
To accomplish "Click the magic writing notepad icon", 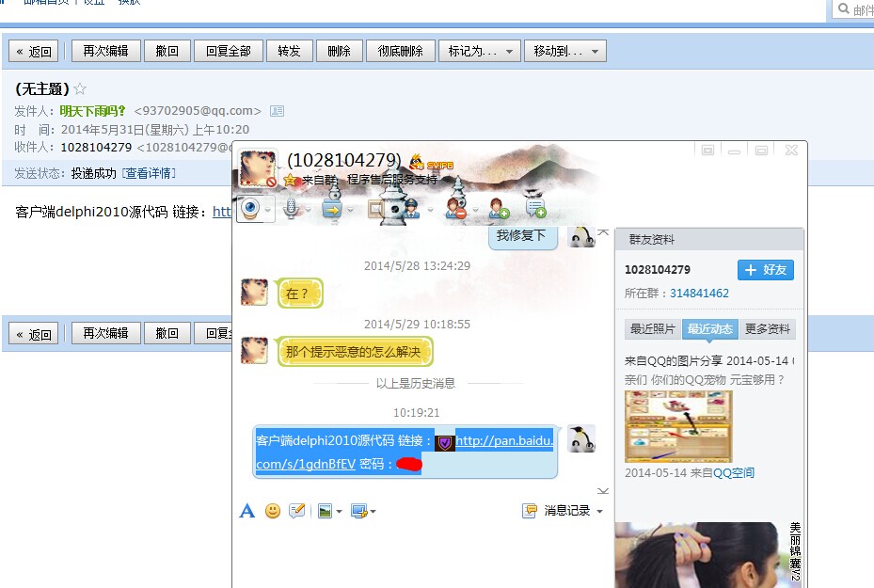I will click(297, 511).
